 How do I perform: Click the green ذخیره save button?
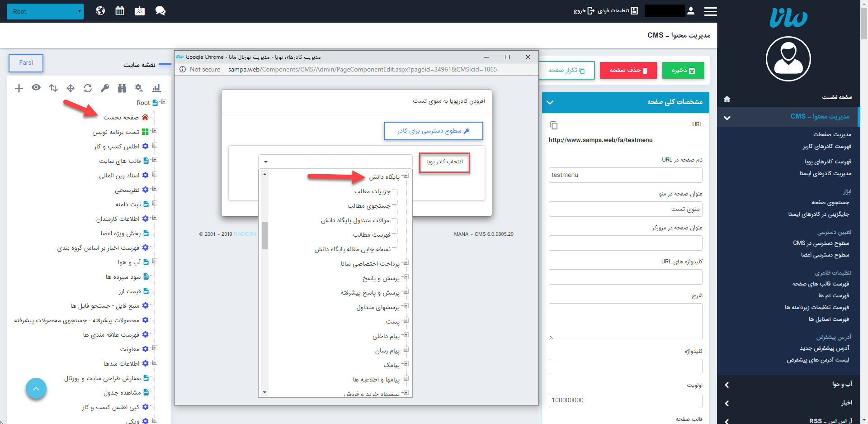pyautogui.click(x=683, y=71)
